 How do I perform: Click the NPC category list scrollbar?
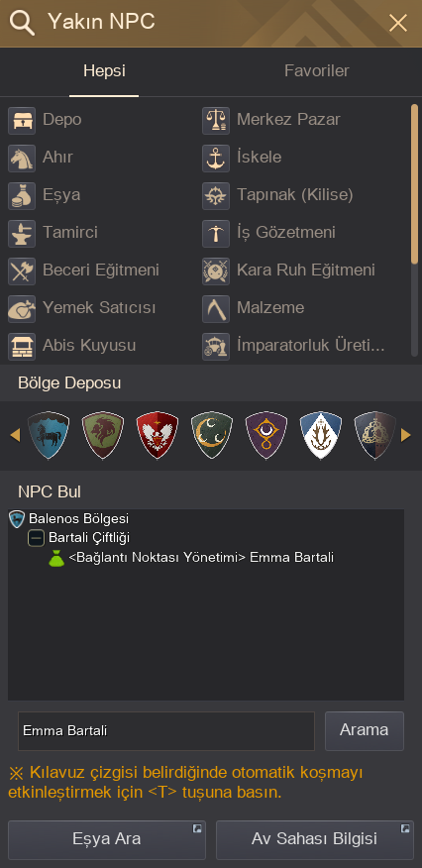click(x=414, y=230)
